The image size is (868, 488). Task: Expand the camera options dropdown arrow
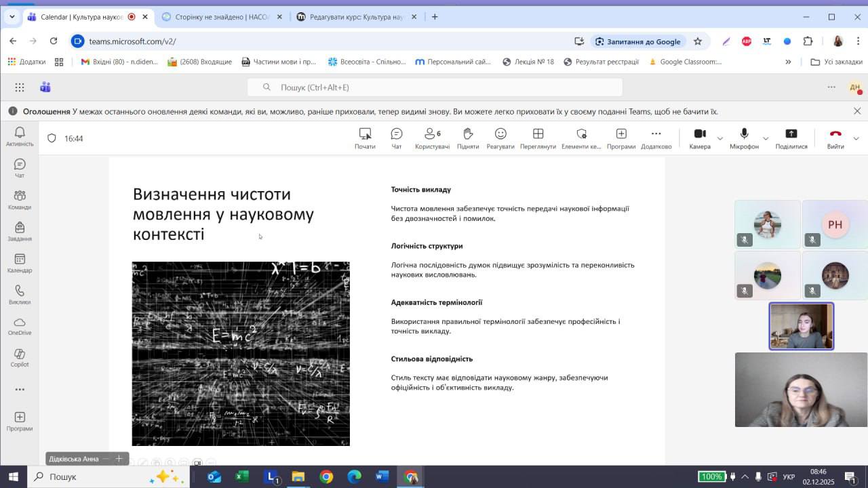[720, 138]
